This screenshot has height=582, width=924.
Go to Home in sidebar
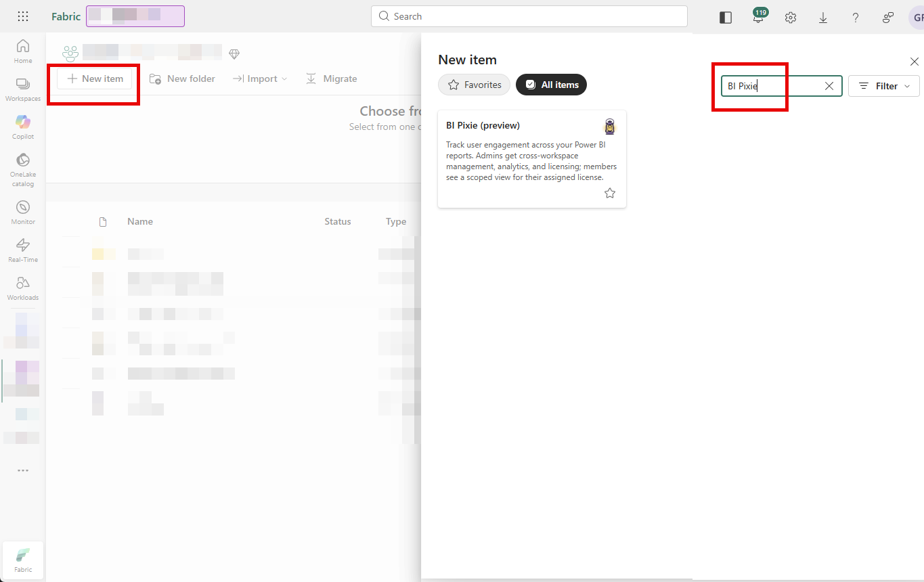click(23, 51)
